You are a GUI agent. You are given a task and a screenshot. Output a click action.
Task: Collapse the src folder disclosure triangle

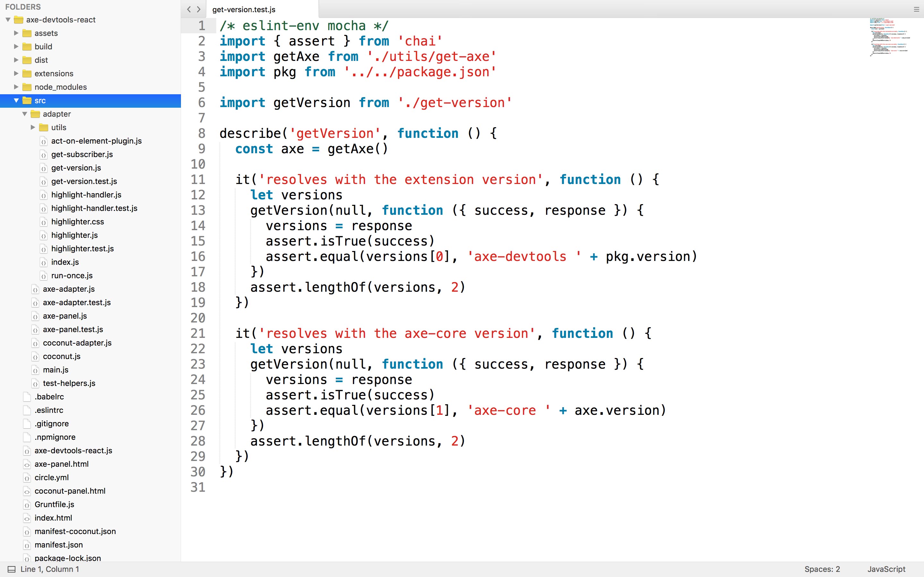click(16, 101)
